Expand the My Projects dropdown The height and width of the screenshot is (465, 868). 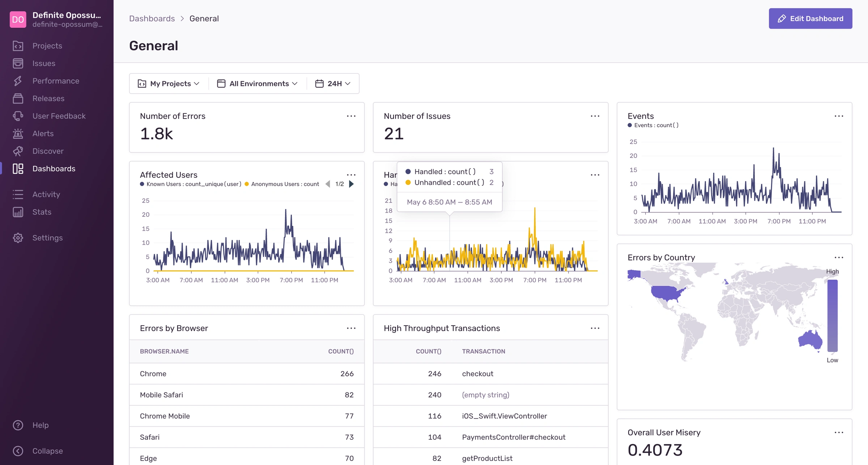click(169, 83)
